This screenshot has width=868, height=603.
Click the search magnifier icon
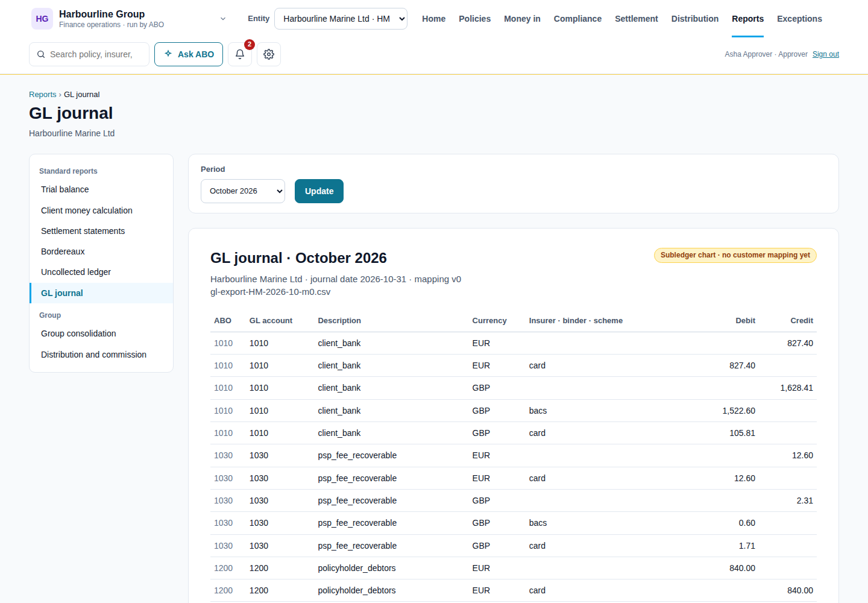click(41, 54)
